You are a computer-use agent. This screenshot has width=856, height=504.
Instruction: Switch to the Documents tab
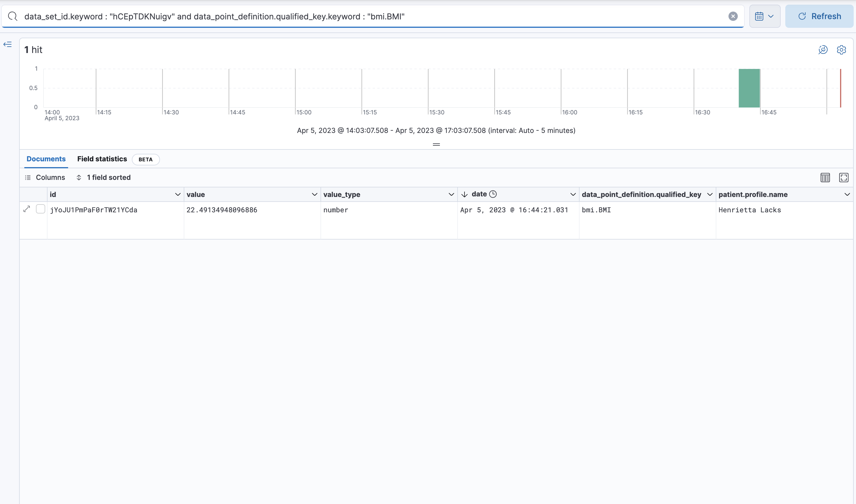point(46,159)
